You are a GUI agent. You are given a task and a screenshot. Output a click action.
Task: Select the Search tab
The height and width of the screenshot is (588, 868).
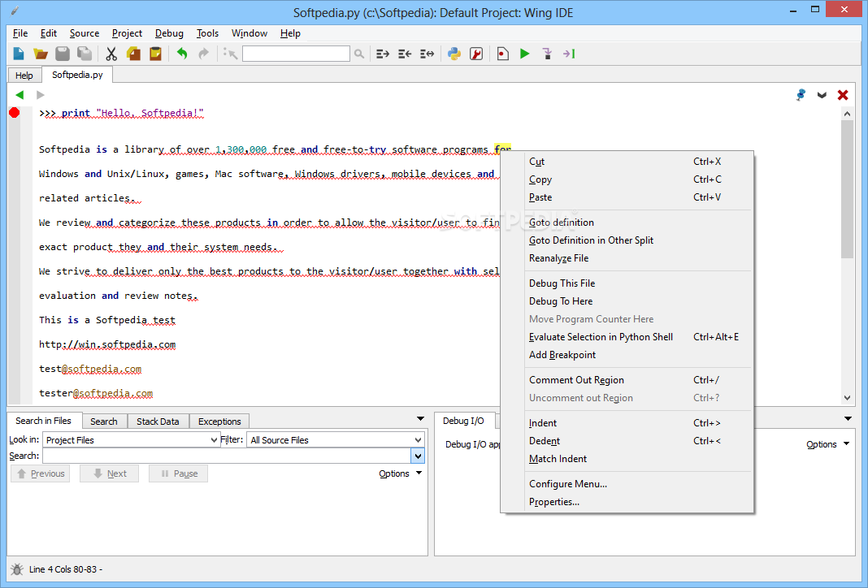click(x=103, y=422)
